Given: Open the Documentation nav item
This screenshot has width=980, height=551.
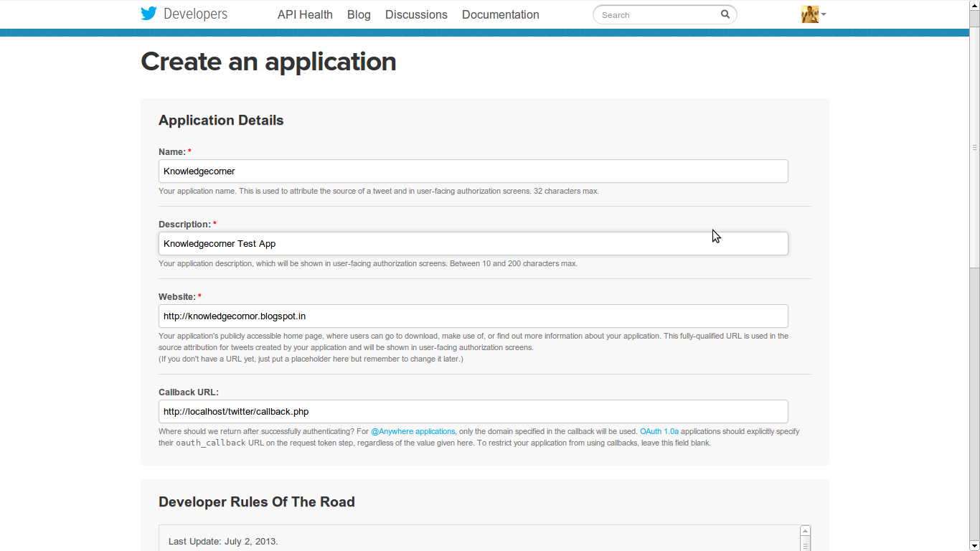Looking at the screenshot, I should (x=501, y=14).
